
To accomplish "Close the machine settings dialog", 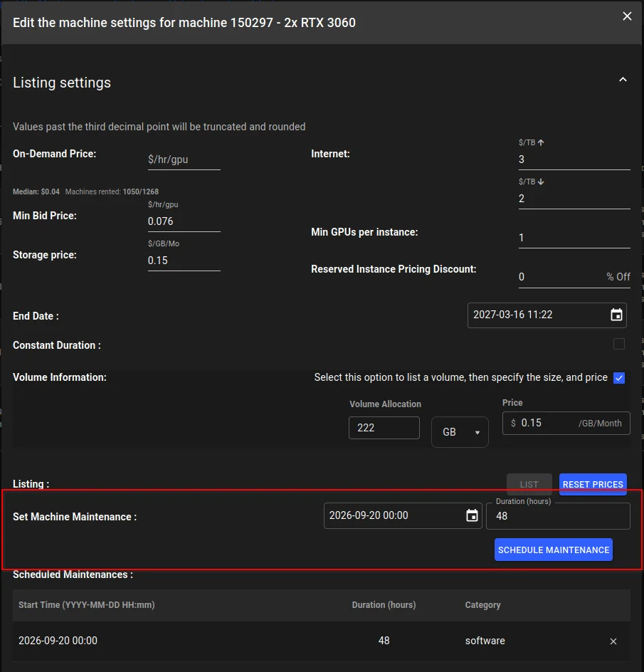I will coord(627,16).
